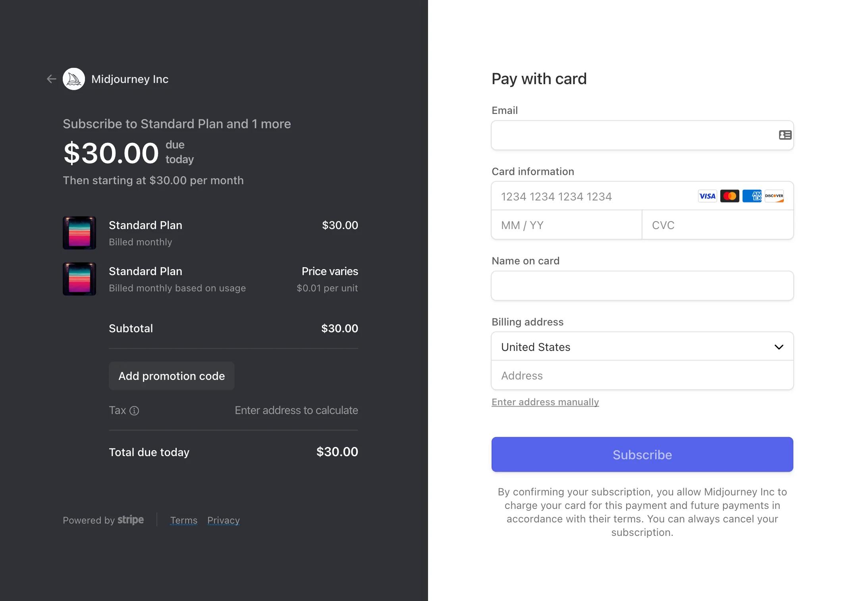Click the usage-based Standard Plan thumbnail
Viewport: 868px width, 601px height.
pos(79,279)
